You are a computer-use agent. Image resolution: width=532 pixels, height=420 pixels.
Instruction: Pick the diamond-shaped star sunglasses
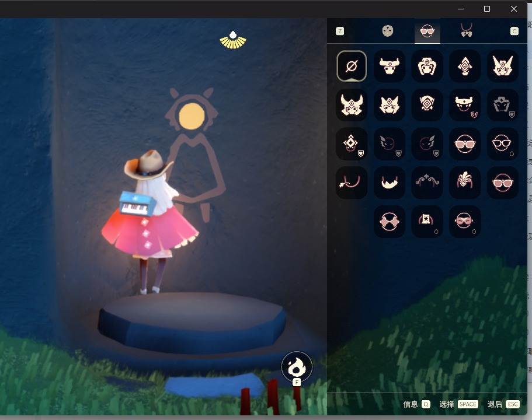(x=390, y=222)
